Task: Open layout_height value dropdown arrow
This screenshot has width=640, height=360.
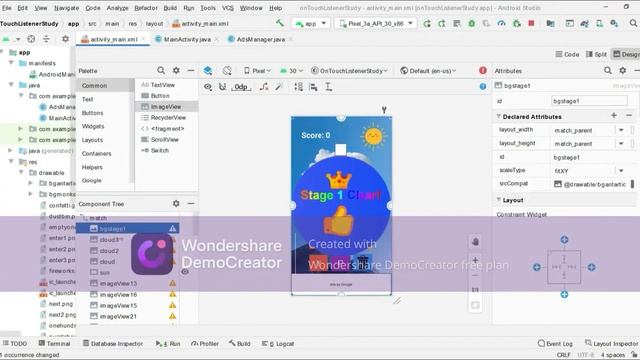Action: [x=621, y=144]
